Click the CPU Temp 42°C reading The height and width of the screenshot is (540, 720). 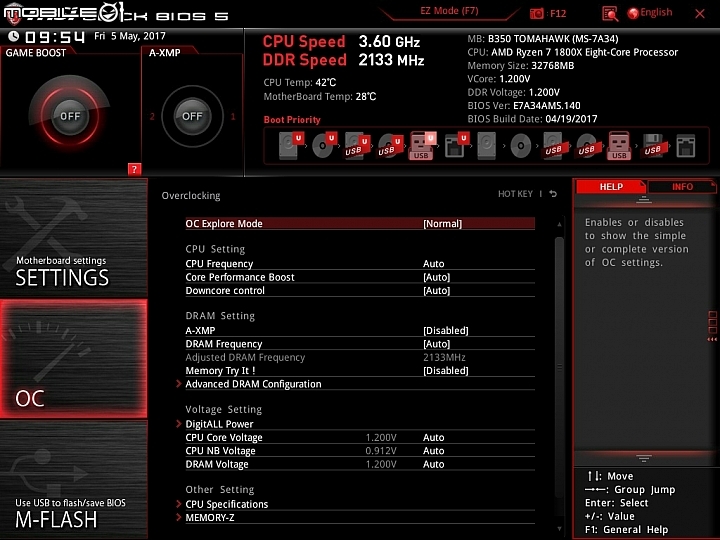[299, 83]
